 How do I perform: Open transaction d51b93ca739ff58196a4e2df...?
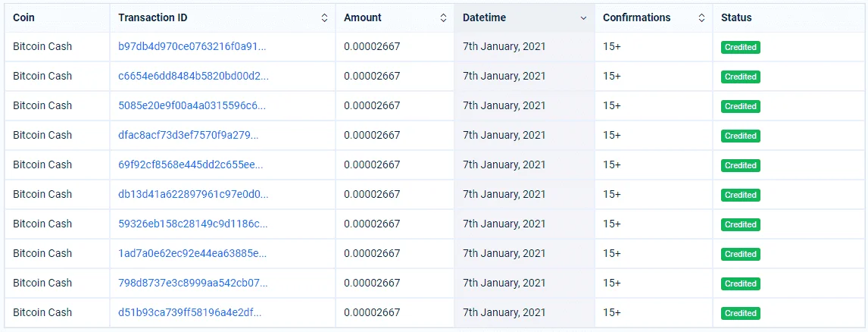pos(190,312)
